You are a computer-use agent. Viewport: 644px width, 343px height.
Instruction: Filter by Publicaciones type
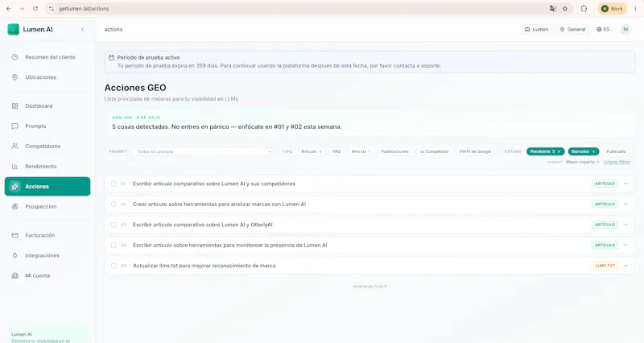394,151
